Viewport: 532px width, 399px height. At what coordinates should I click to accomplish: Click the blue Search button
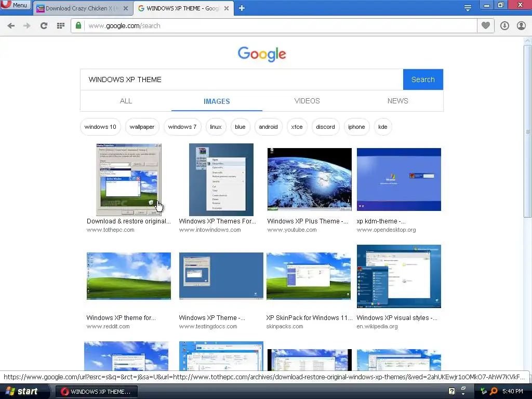[x=423, y=79]
